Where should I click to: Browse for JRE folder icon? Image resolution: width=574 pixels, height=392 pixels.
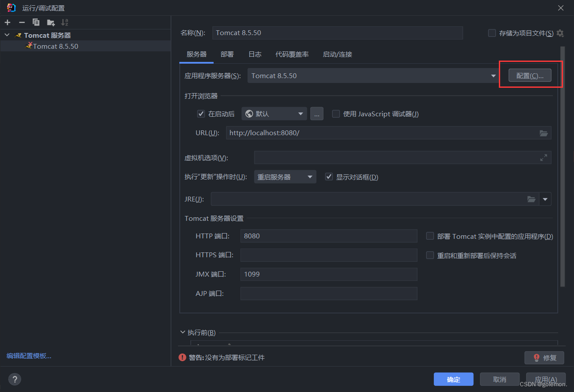pyautogui.click(x=532, y=199)
